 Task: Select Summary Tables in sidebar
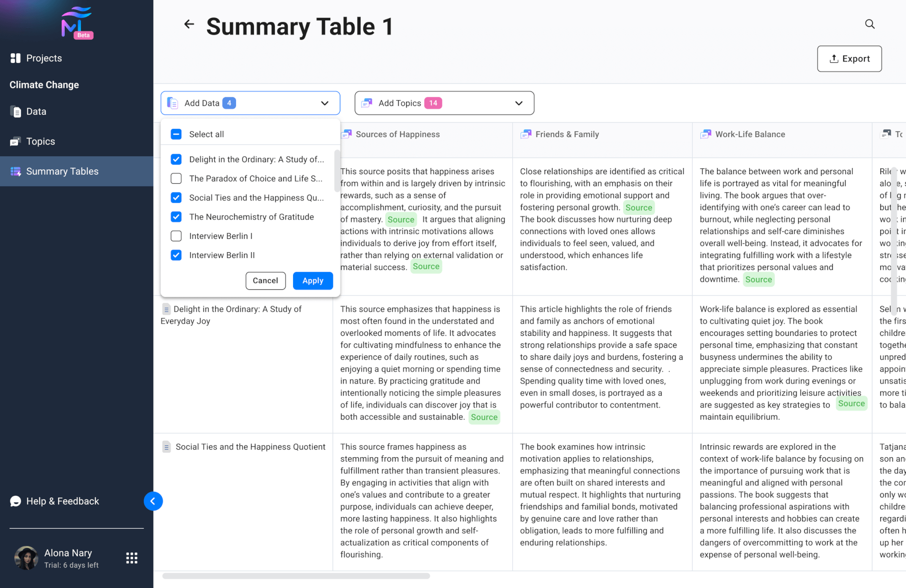[77, 171]
